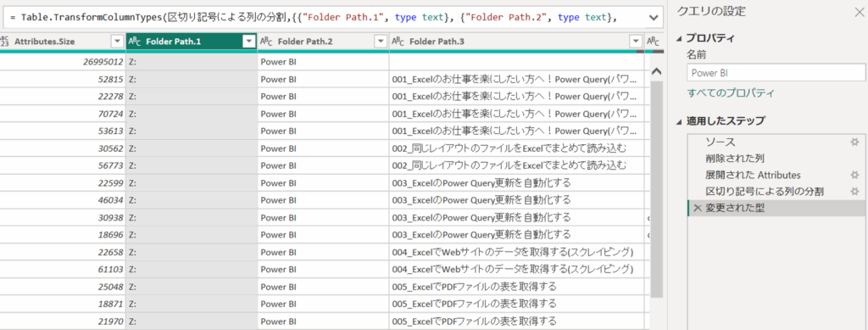Screen dimensions: 868x330
Task: Open the すべてのプロパティ link
Action: pyautogui.click(x=731, y=93)
